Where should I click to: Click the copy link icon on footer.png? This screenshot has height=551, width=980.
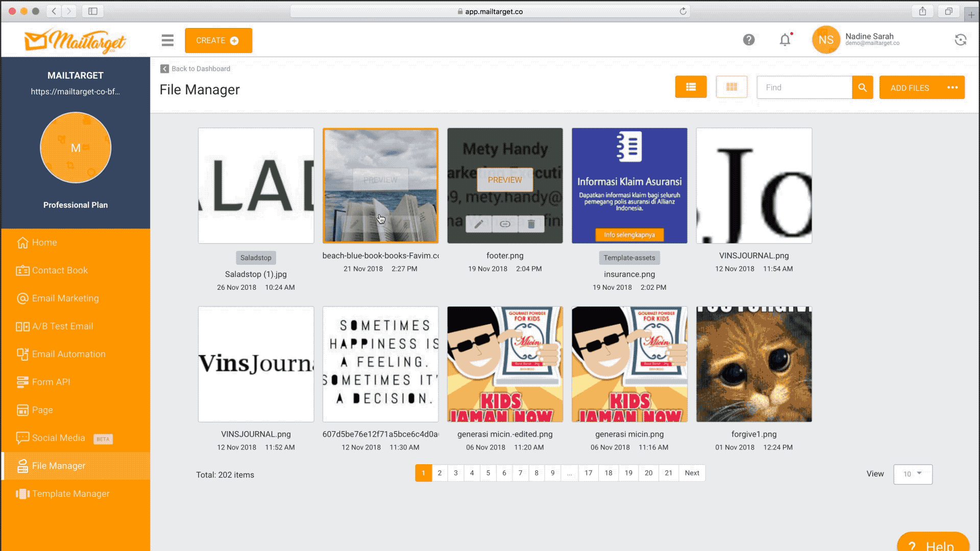click(505, 224)
